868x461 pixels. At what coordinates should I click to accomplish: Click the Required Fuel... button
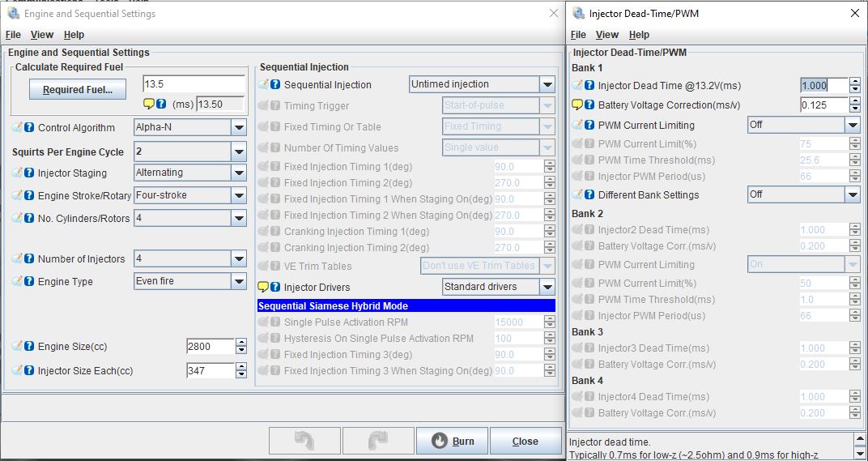77,90
